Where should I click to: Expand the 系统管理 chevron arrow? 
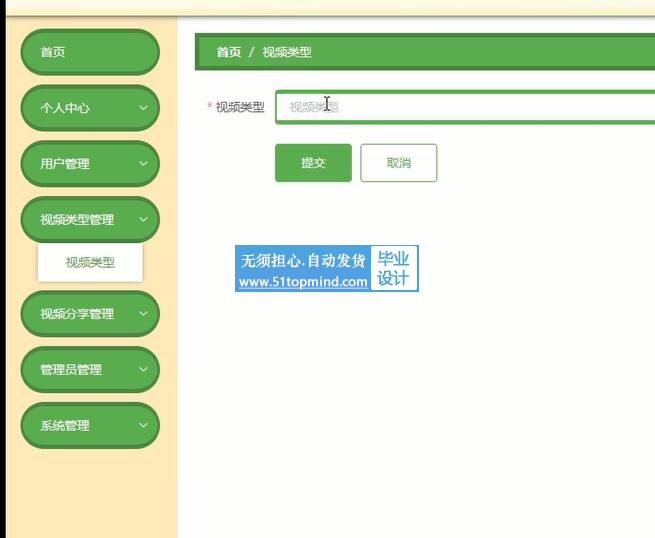pos(143,426)
